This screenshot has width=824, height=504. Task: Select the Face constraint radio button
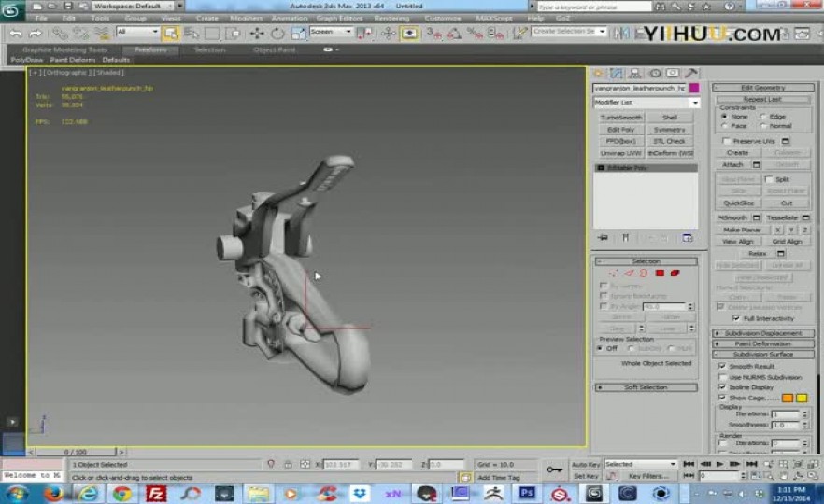point(724,126)
